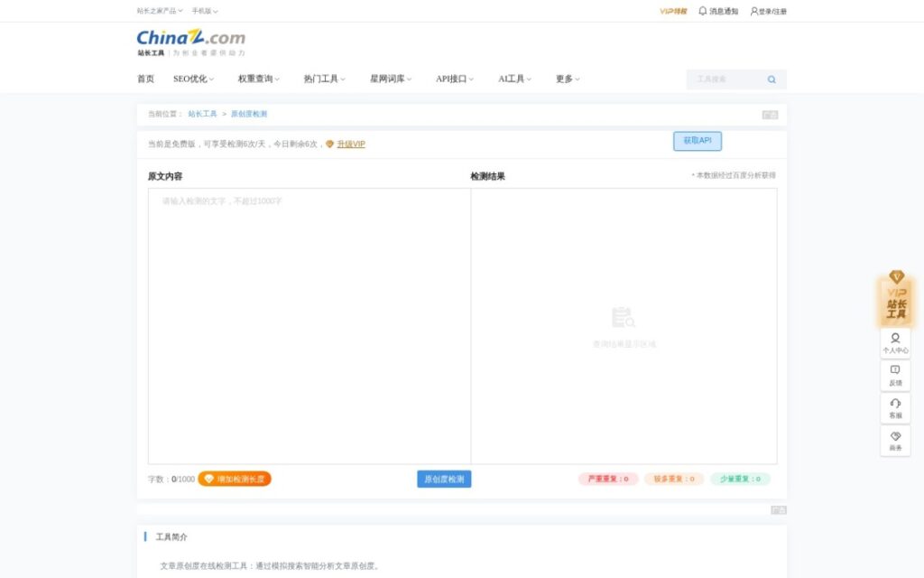This screenshot has width=924, height=578.
Task: Click the 字数：0/1000 counter
Action: coord(171,479)
